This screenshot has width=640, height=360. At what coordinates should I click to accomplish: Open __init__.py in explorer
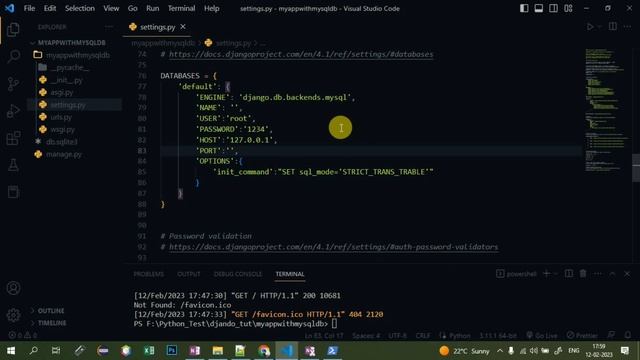[67, 80]
